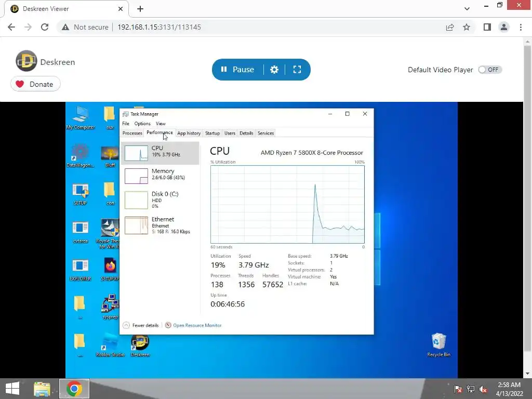Select the Recycle Bin icon
This screenshot has width=532, height=399.
coord(438,345)
